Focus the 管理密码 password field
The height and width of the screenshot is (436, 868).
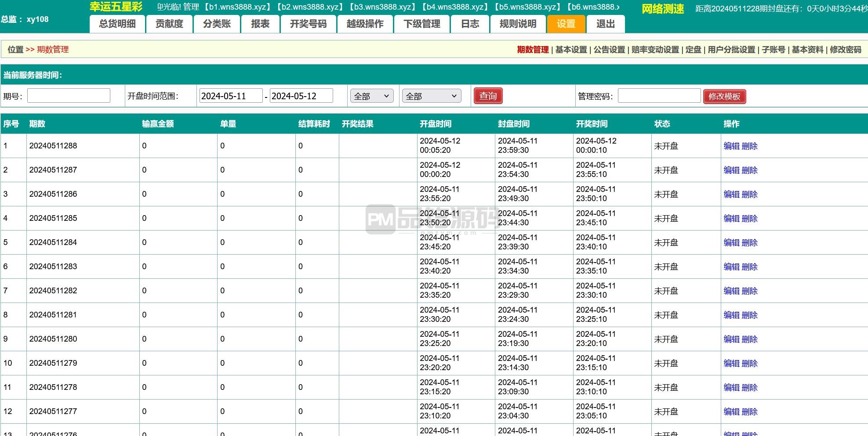pyautogui.click(x=659, y=96)
